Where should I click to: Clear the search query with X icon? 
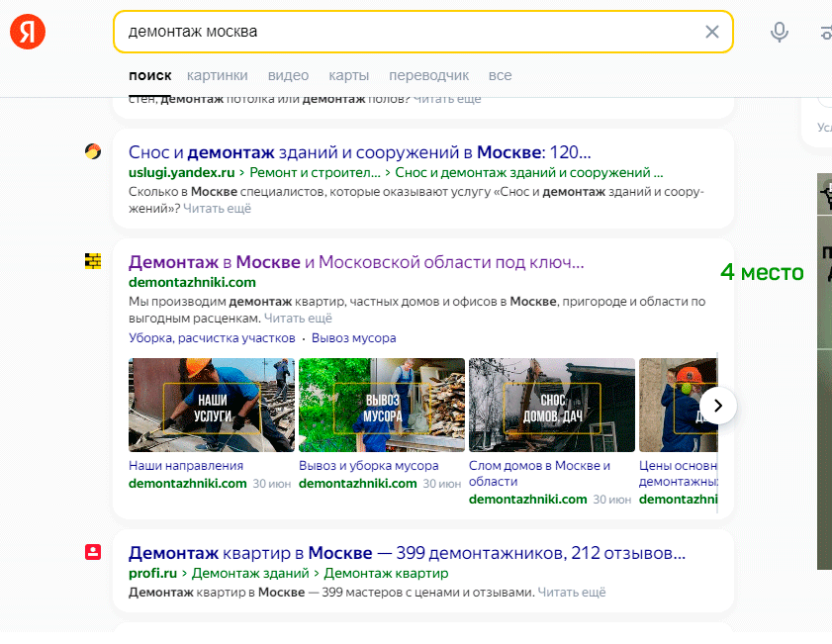pyautogui.click(x=711, y=32)
